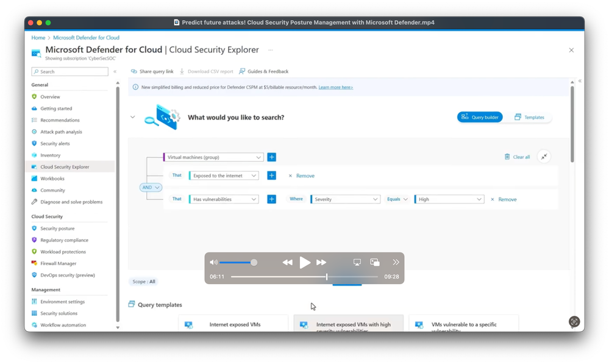This screenshot has width=609, height=364.
Task: Click the Firewall Manager icon
Action: coord(34,263)
